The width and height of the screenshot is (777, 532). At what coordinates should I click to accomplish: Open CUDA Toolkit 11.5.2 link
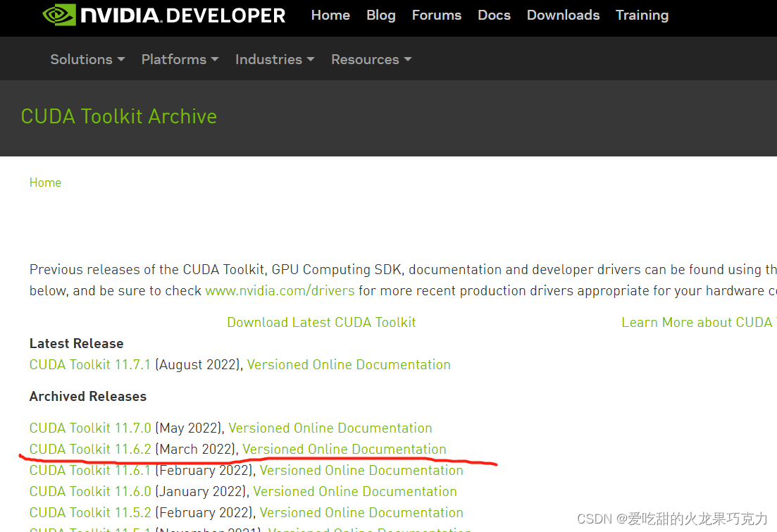[x=90, y=513]
